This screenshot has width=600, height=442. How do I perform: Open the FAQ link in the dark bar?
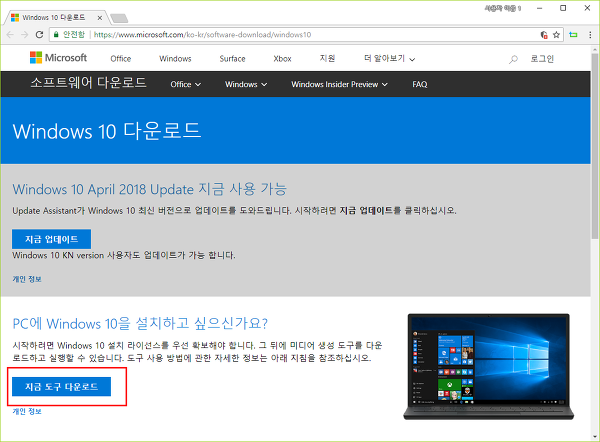coord(420,84)
